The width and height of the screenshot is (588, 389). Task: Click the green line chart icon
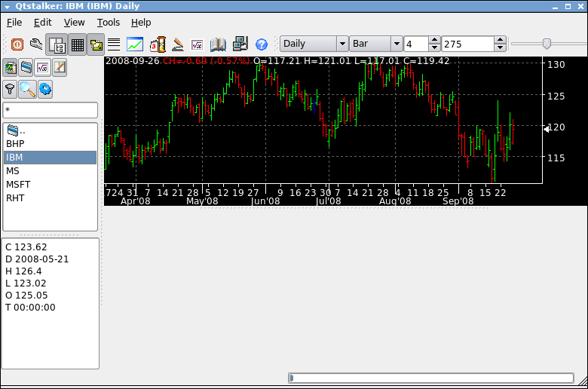[x=135, y=44]
